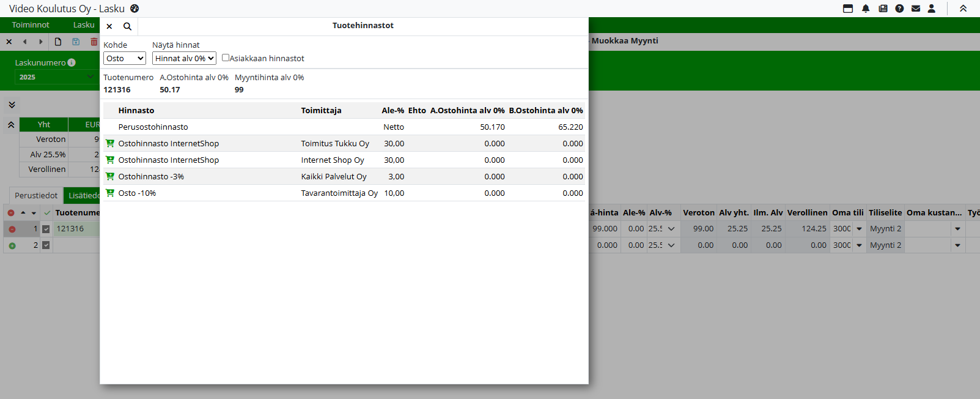Image resolution: width=980 pixels, height=399 pixels.
Task: Click cart icon beside Toimitus Tukku Oy pricelist
Action: tap(110, 143)
